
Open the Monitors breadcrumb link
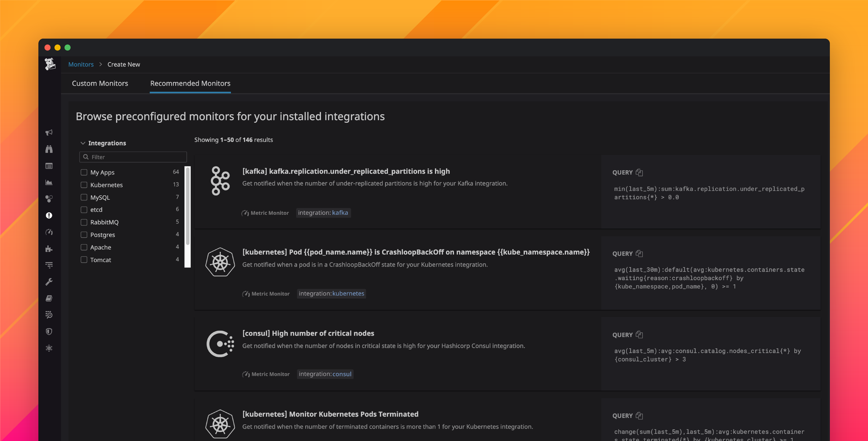click(81, 64)
